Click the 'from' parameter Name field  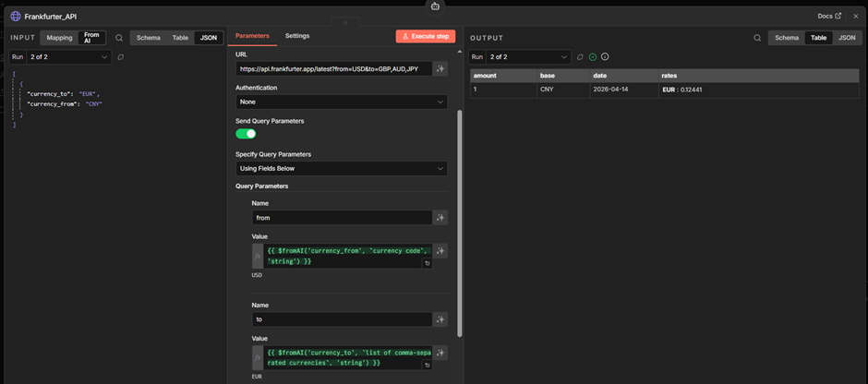pos(342,218)
